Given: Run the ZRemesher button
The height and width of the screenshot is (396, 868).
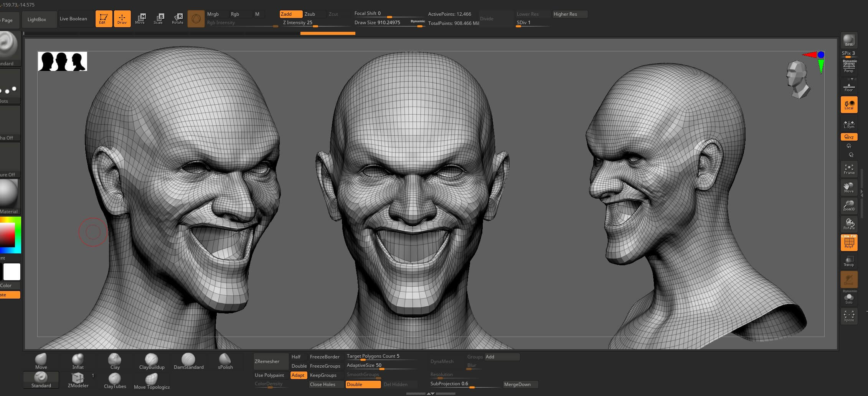Looking at the screenshot, I should 271,361.
